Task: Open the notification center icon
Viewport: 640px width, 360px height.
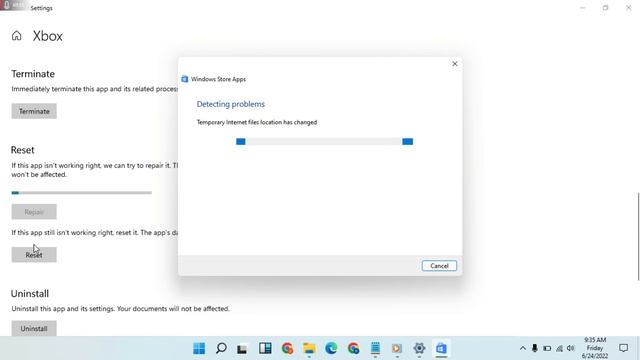Action: (623, 348)
